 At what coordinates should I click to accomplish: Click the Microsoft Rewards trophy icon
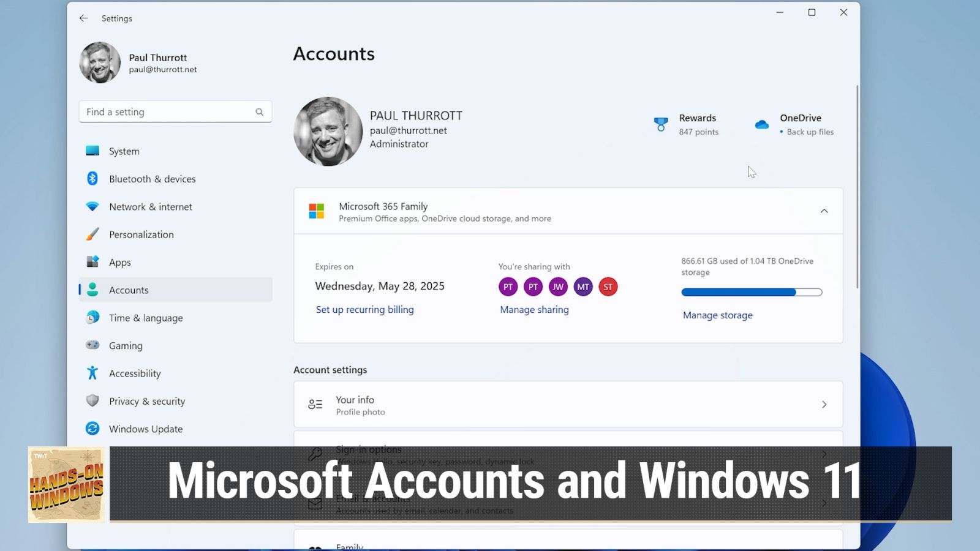tap(660, 124)
